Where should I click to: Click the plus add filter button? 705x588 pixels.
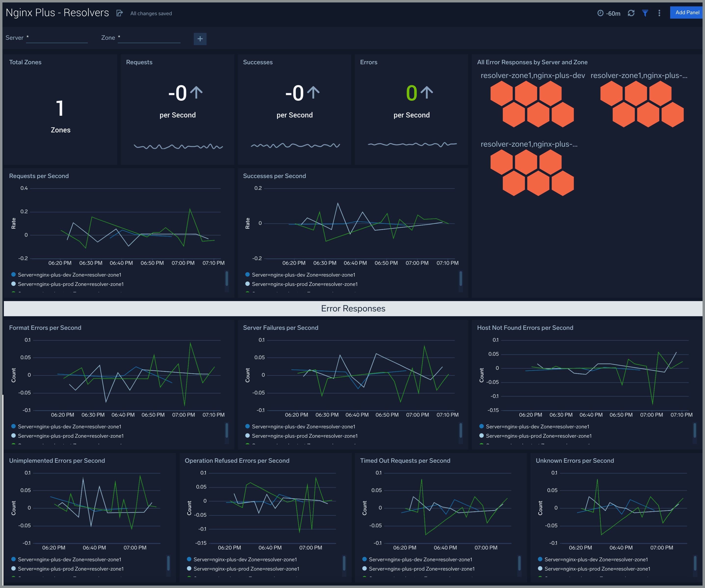(x=200, y=39)
